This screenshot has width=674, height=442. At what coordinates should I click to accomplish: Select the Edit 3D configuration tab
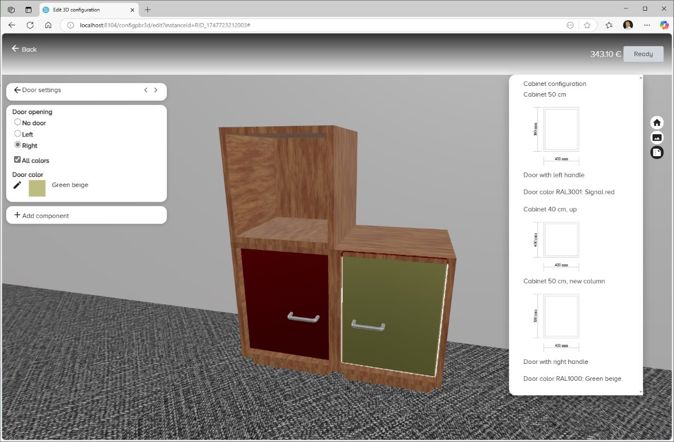pyautogui.click(x=84, y=9)
